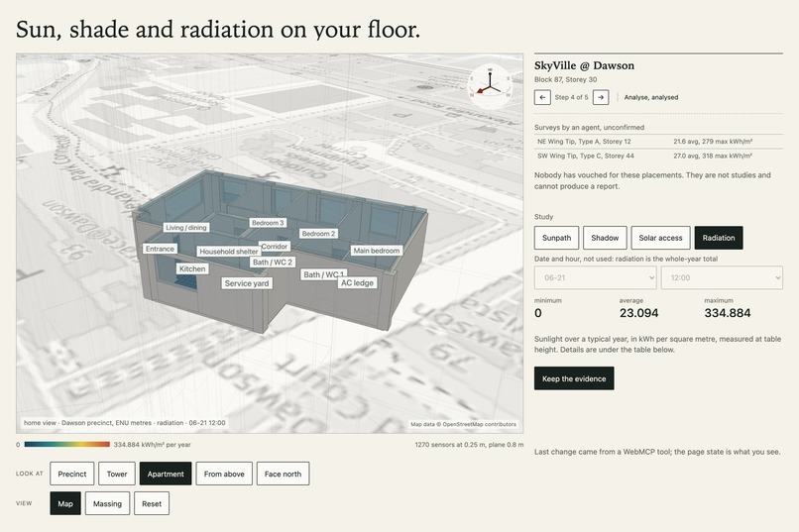The height and width of the screenshot is (532, 799).
Task: Select the Sunpath study
Action: point(556,238)
